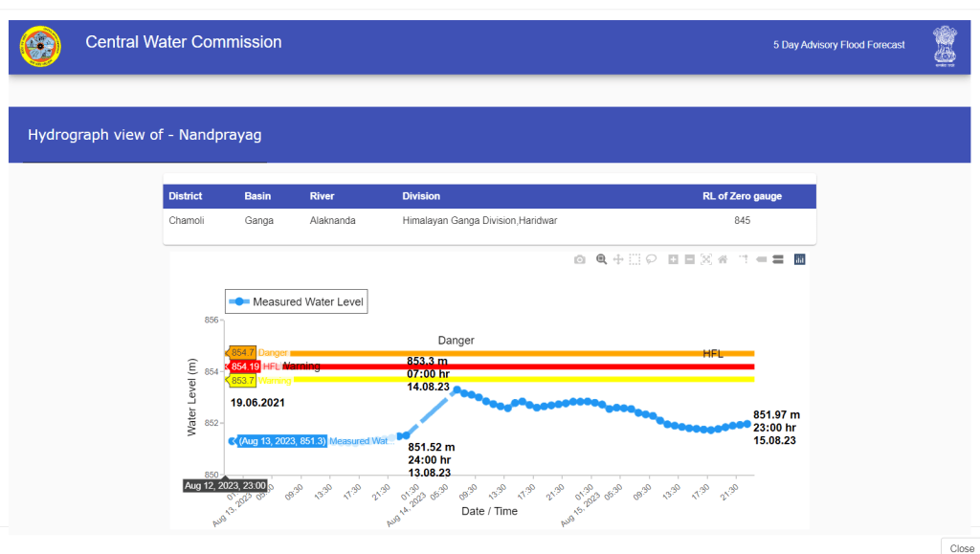Select the Zoom magnifier tool in chart toolbar
This screenshot has width=980, height=554.
coord(602,259)
